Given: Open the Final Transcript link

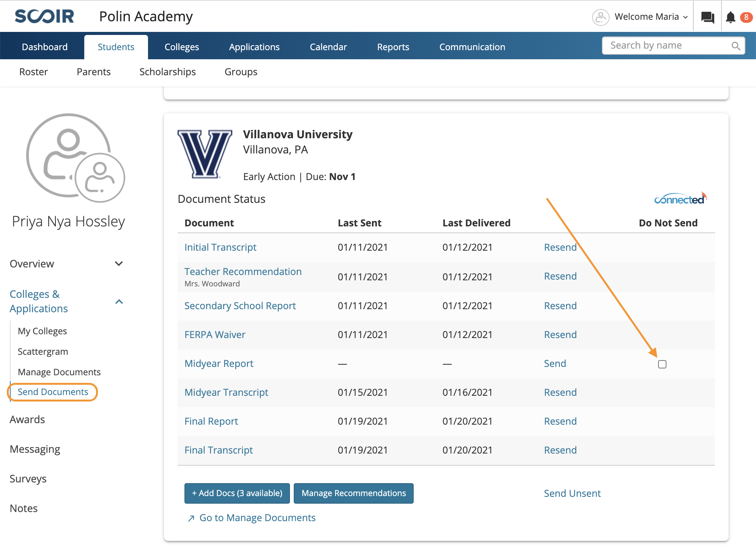Looking at the screenshot, I should [x=219, y=450].
